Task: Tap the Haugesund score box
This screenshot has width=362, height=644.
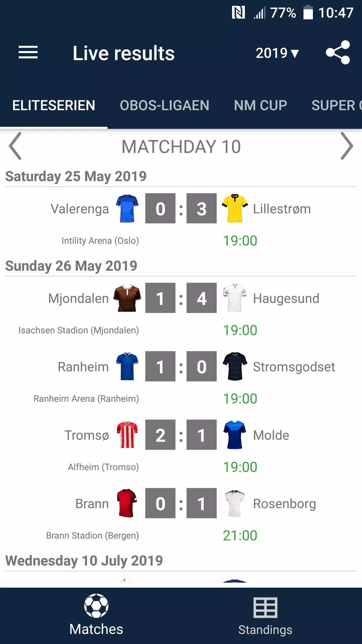Action: (202, 298)
